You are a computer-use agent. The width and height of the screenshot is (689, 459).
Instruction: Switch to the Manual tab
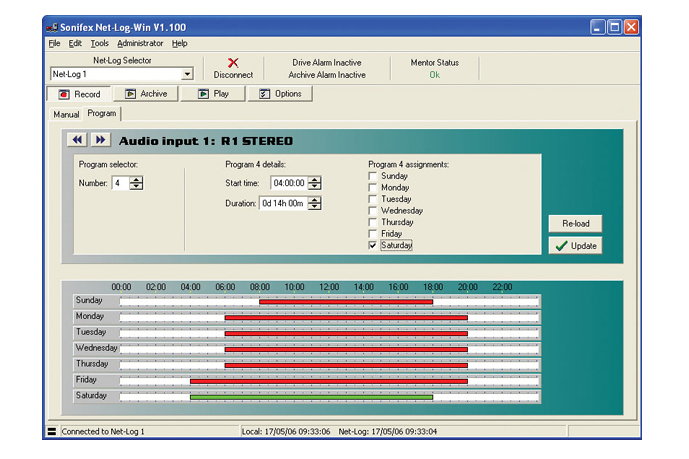point(66,114)
